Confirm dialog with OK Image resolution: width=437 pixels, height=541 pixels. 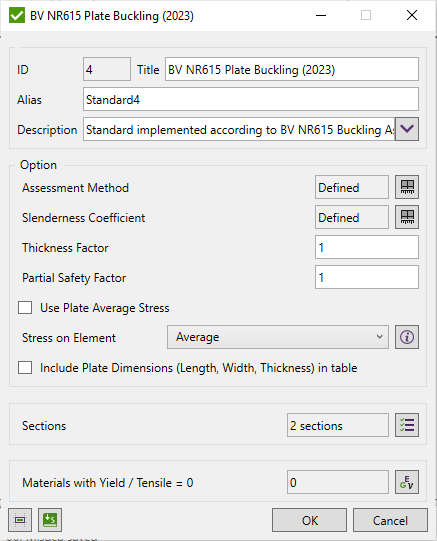click(309, 520)
